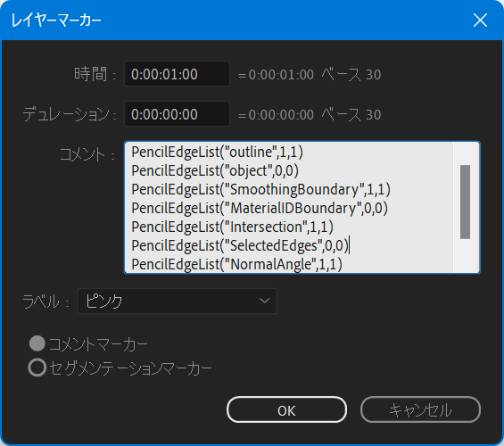The width and height of the screenshot is (504, 446).
Task: Click the キャンセル button
Action: [x=420, y=409]
